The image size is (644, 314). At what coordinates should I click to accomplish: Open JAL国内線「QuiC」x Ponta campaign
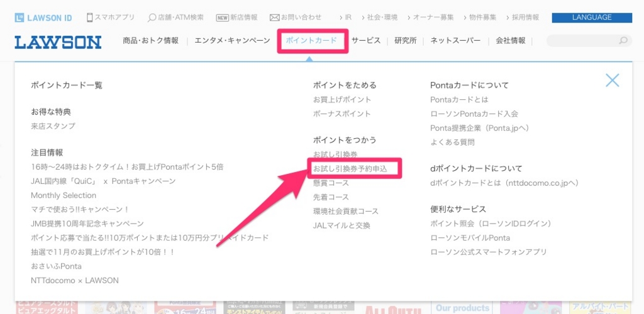click(x=103, y=181)
